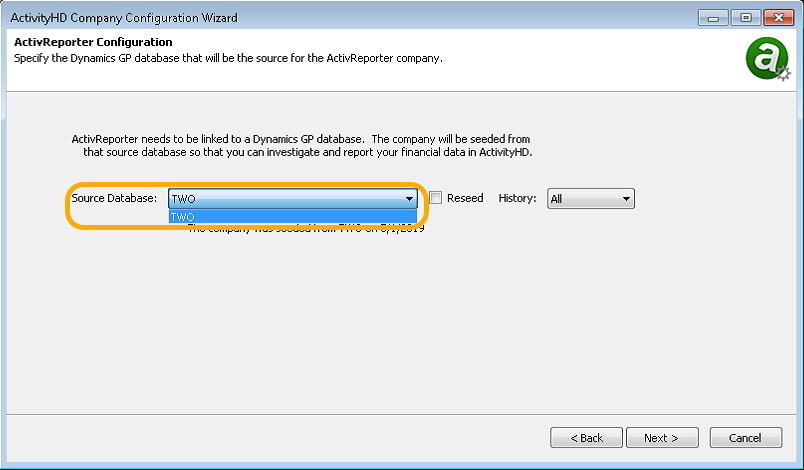Viewport: 804px width, 470px height.
Task: Proceed with the Next button
Action: click(x=662, y=438)
